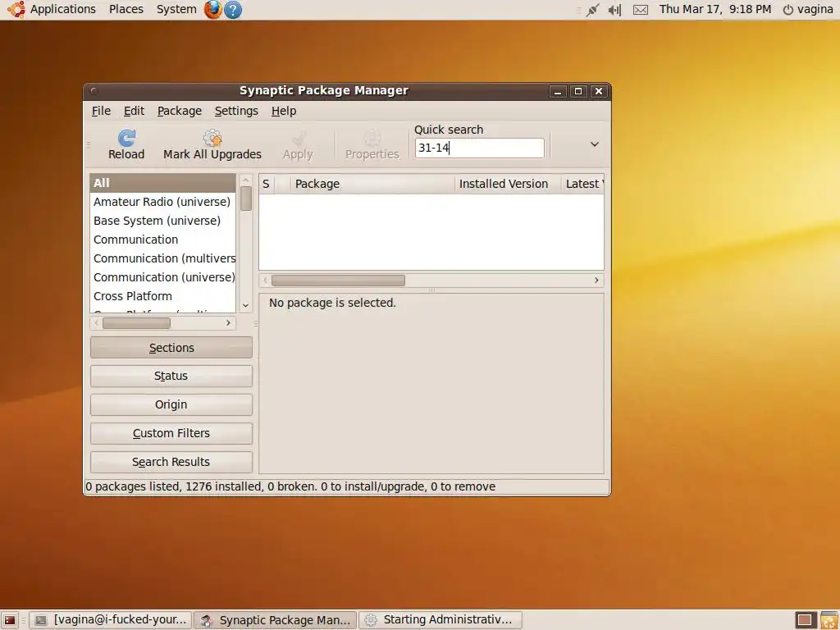Viewport: 840px width, 630px height.
Task: Open the Package menu
Action: click(180, 111)
